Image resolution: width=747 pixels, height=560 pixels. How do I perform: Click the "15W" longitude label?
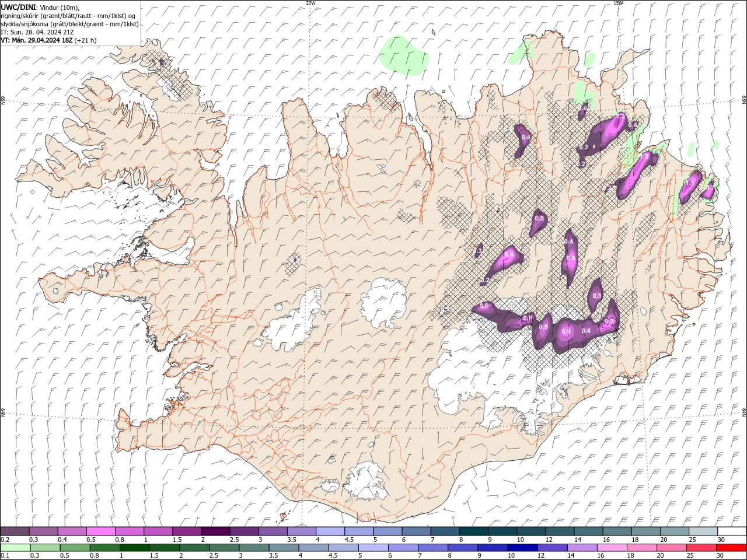click(x=619, y=3)
